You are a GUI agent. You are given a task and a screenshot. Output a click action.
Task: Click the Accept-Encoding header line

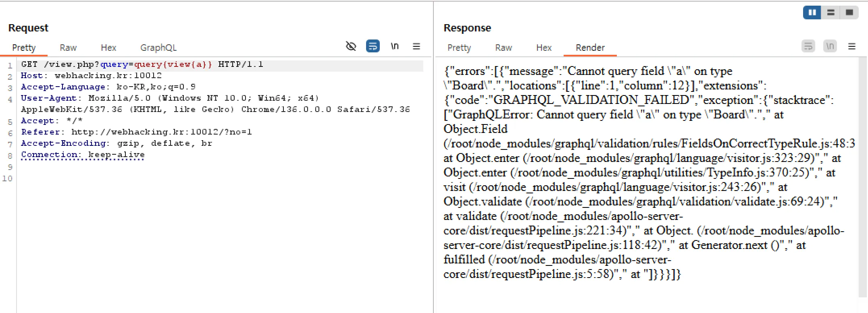(117, 143)
